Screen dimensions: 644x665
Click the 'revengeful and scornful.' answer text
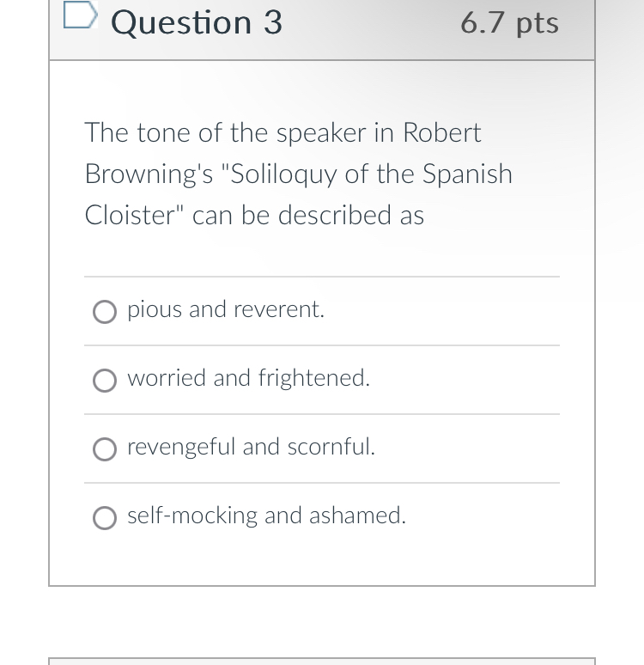pyautogui.click(x=252, y=447)
